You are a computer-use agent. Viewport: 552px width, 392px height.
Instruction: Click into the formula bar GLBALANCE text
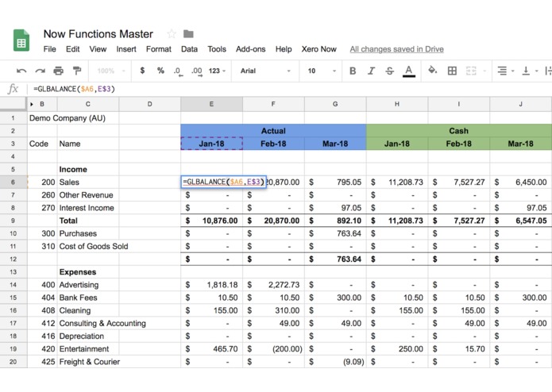(x=74, y=90)
